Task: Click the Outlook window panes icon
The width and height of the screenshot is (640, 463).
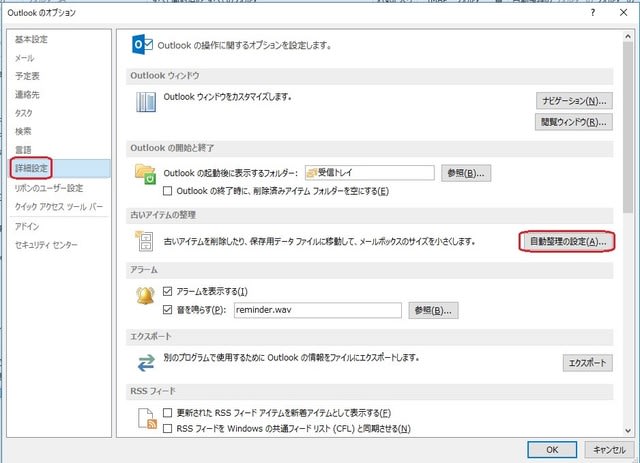Action: click(x=146, y=102)
